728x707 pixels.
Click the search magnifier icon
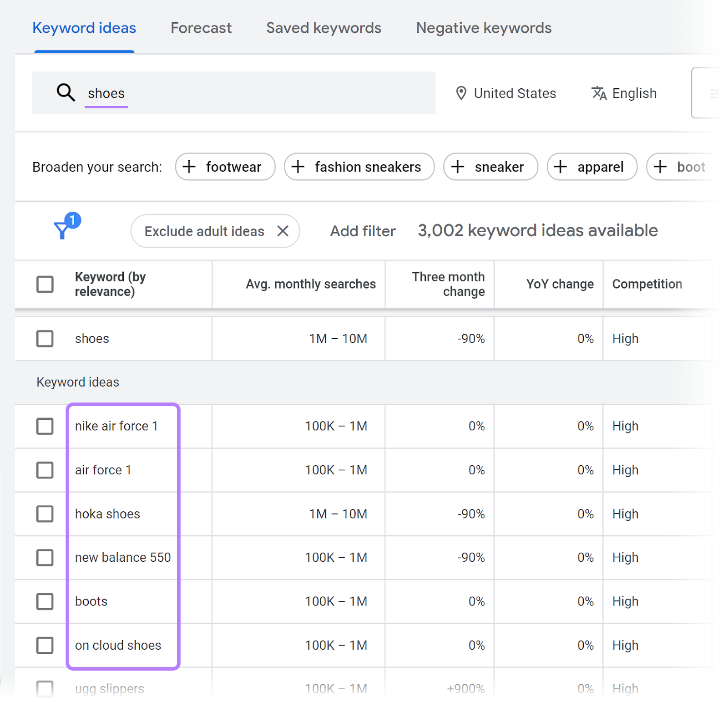(66, 93)
